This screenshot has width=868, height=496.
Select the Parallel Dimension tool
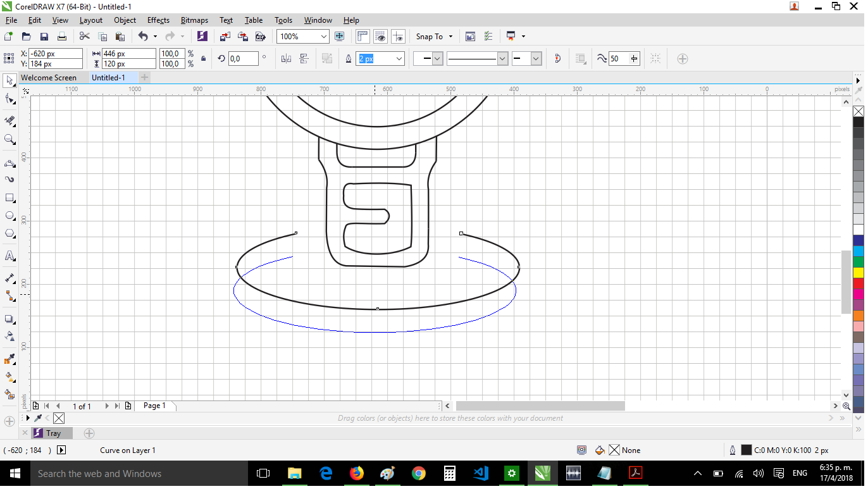tap(9, 278)
